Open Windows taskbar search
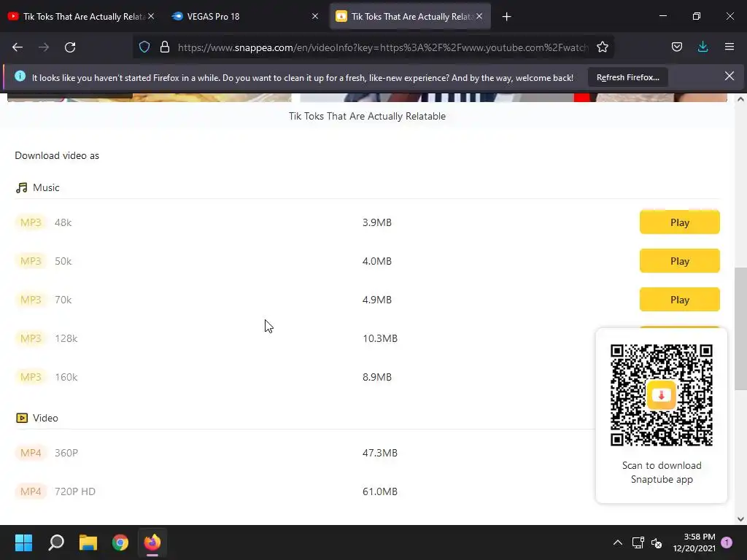The width and height of the screenshot is (747, 560). click(x=56, y=542)
